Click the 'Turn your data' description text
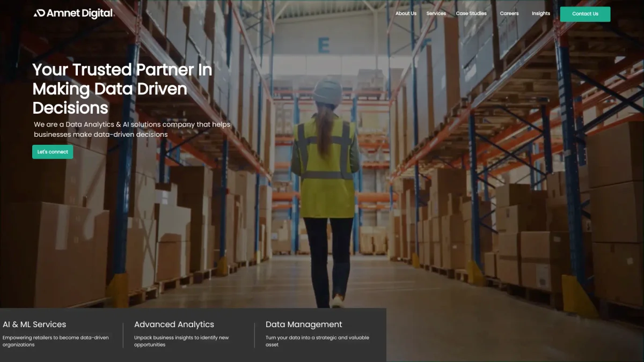Screen dimensions: 644x362 [x=317, y=341]
